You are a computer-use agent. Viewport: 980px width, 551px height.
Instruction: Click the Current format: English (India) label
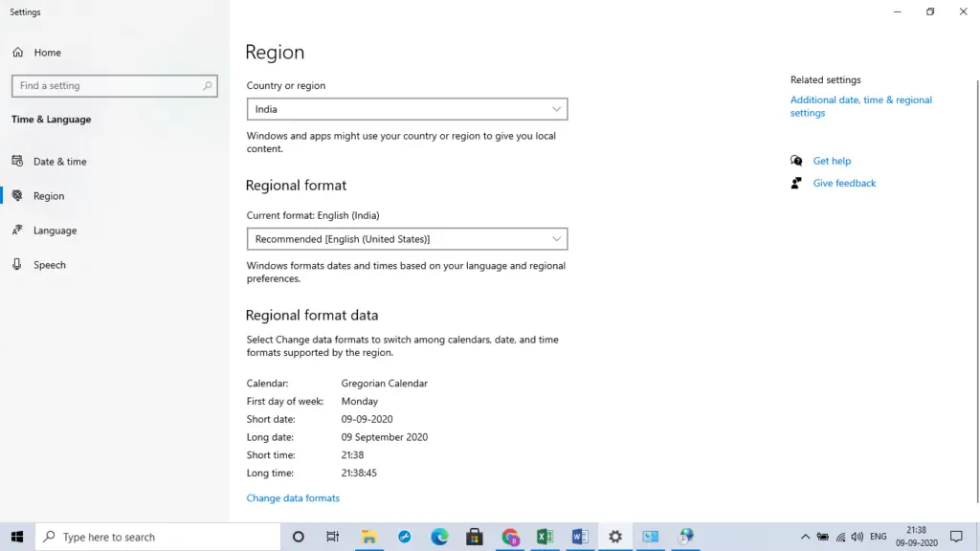tap(313, 215)
